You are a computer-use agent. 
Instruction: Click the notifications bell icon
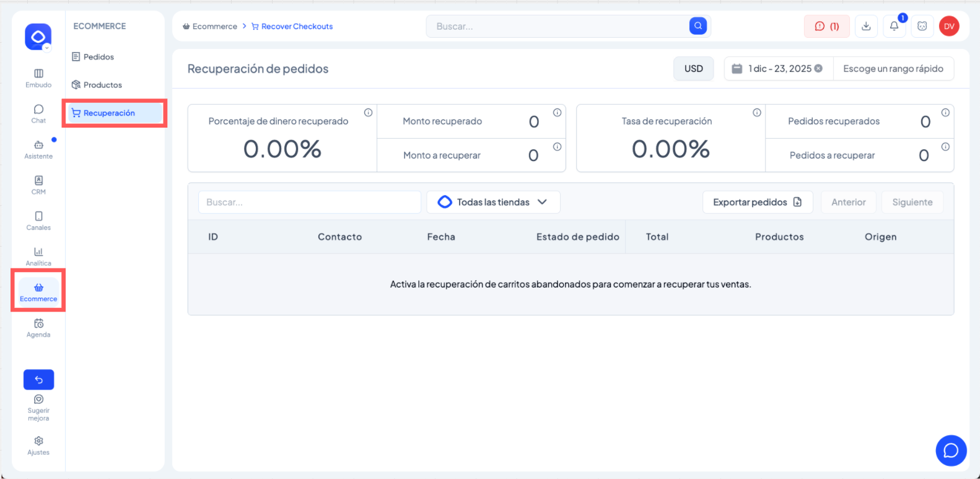894,26
